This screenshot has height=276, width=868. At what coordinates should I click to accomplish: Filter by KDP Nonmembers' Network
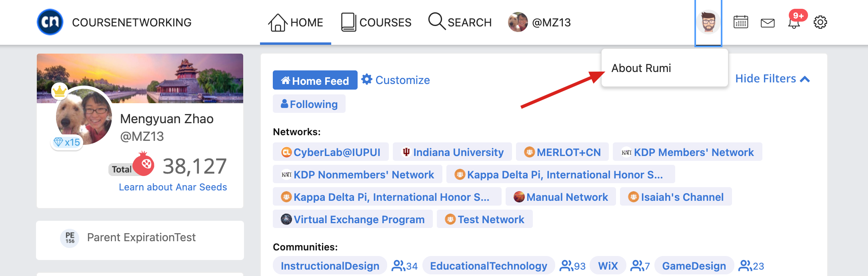[358, 174]
